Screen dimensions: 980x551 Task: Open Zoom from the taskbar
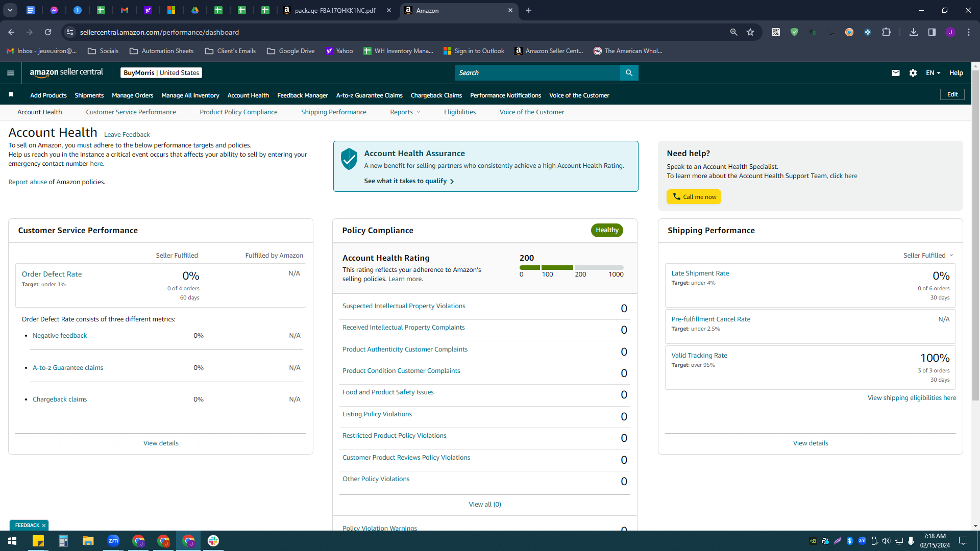point(113,541)
